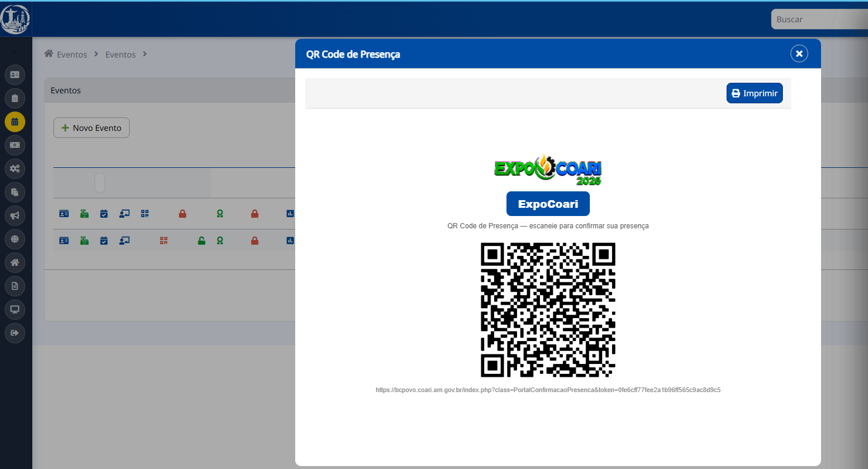
Task: Click the presenter screen icon in the red-QR row
Action: point(124,240)
